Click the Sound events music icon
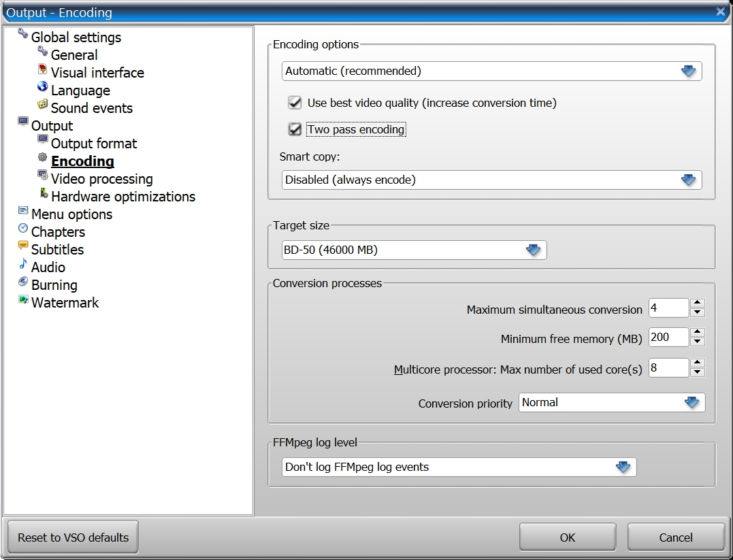 (x=43, y=104)
